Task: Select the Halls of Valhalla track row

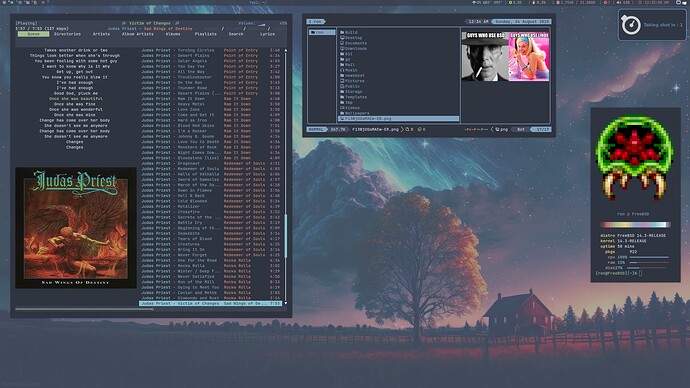Action: [x=211, y=174]
